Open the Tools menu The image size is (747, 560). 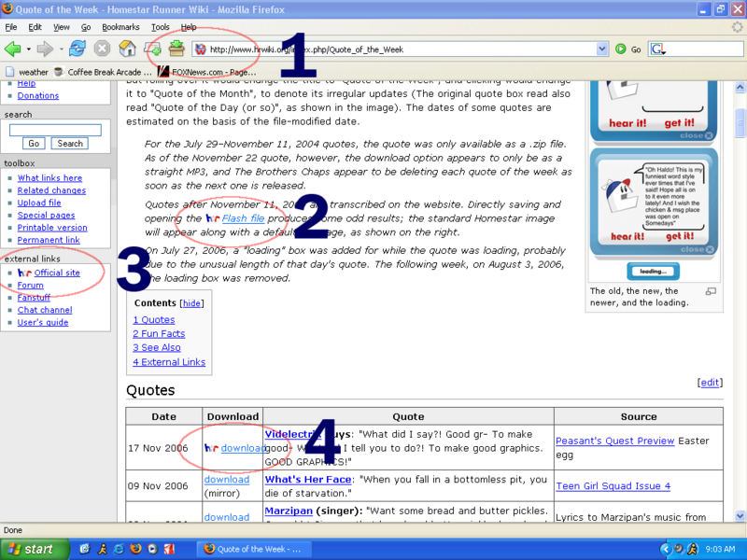(x=160, y=27)
